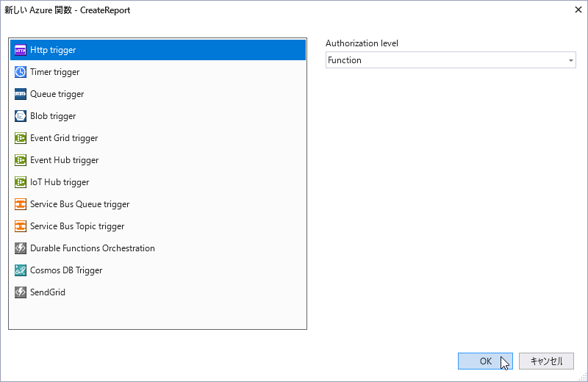
Task: Close the 新しい Azure 関数 dialog
Action: click(578, 10)
